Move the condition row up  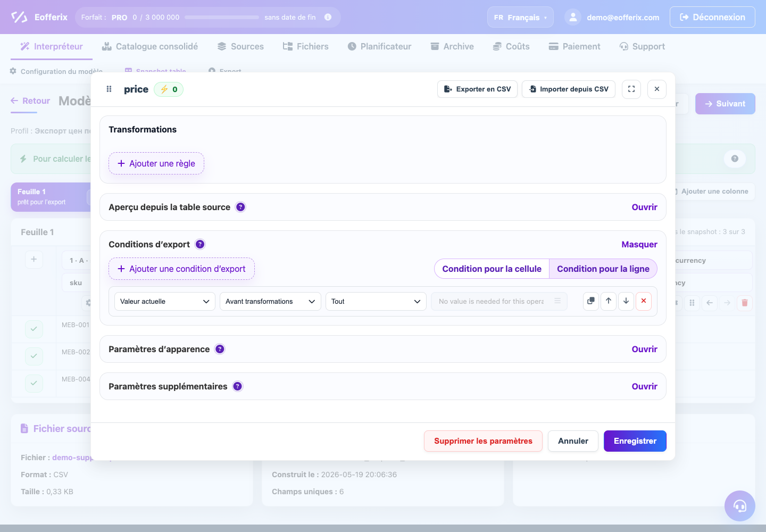[609, 301]
